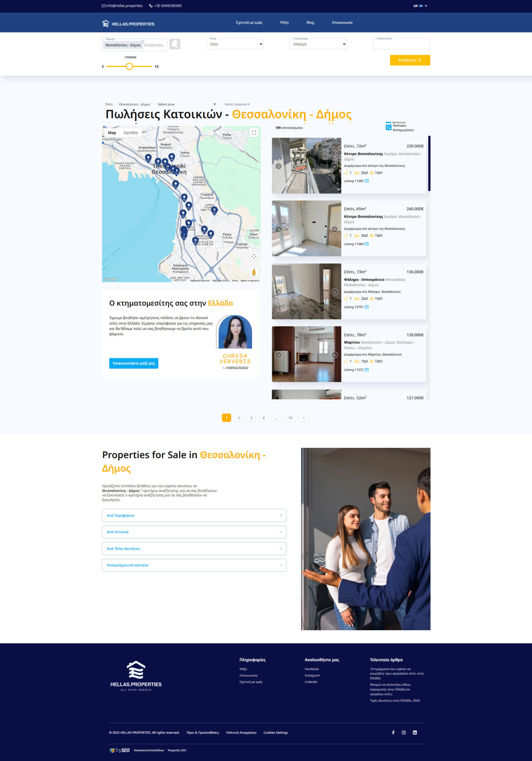
Task: Open LinkedIn icon in footer
Action: click(x=415, y=732)
